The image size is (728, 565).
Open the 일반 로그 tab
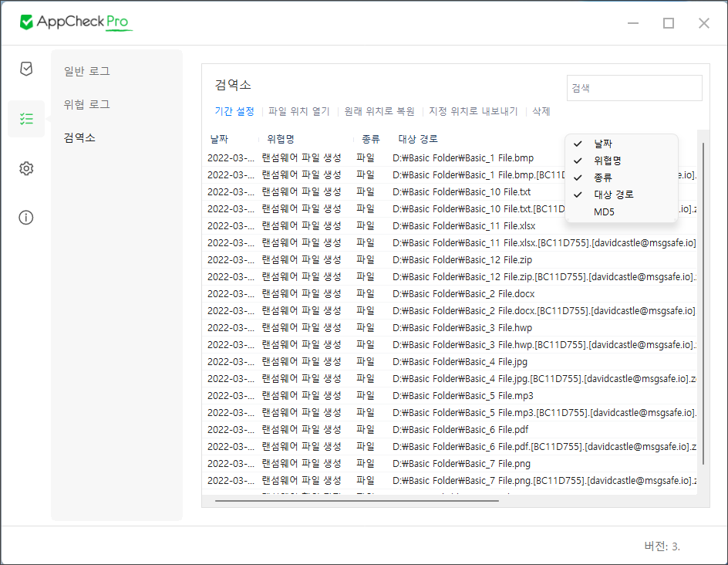[86, 71]
